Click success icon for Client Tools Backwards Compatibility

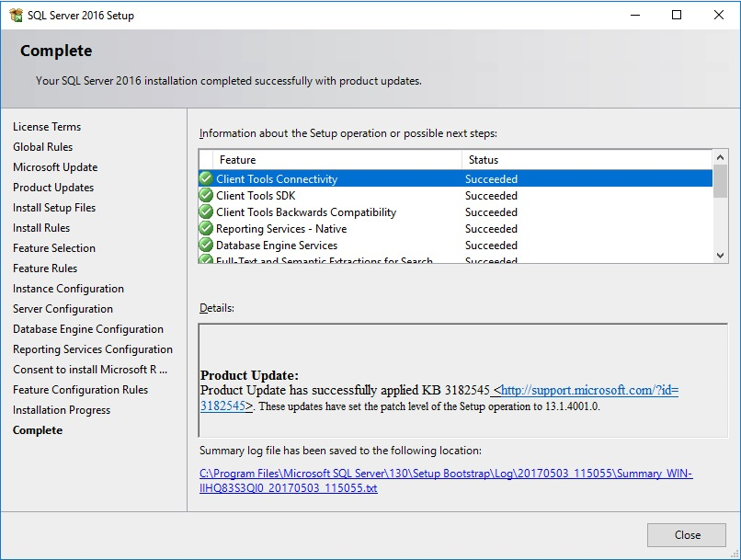coord(206,211)
